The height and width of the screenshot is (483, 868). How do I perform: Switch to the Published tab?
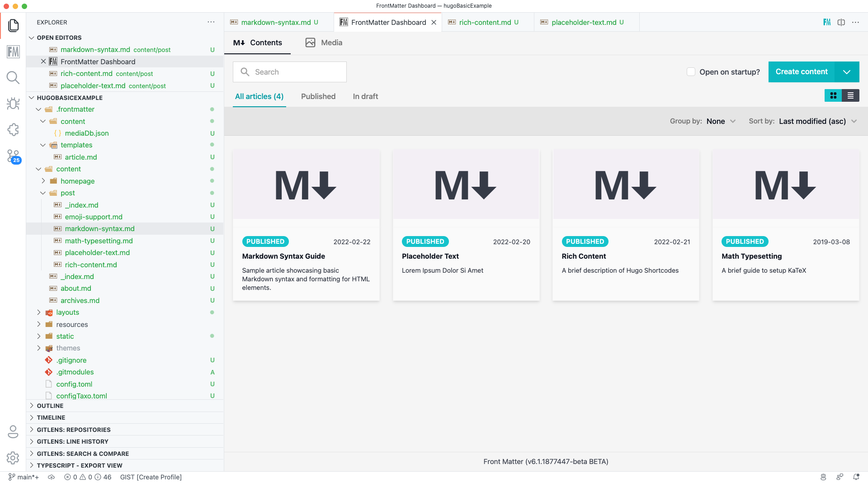[318, 96]
